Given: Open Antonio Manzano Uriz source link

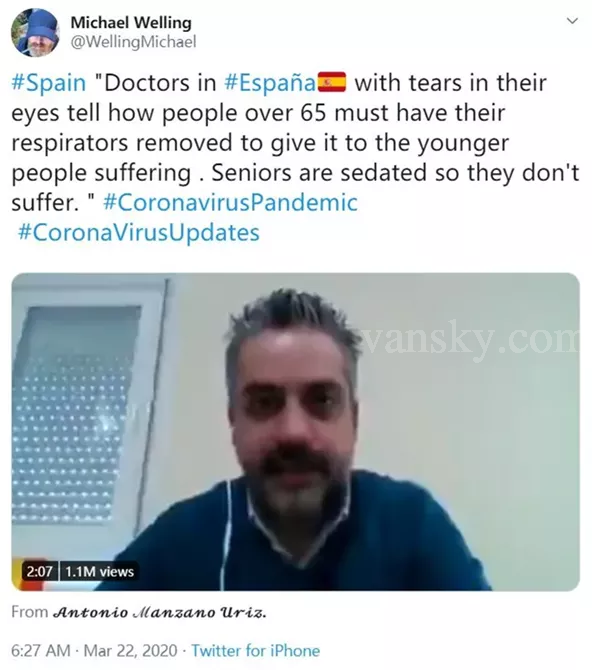Looking at the screenshot, I should (x=160, y=613).
